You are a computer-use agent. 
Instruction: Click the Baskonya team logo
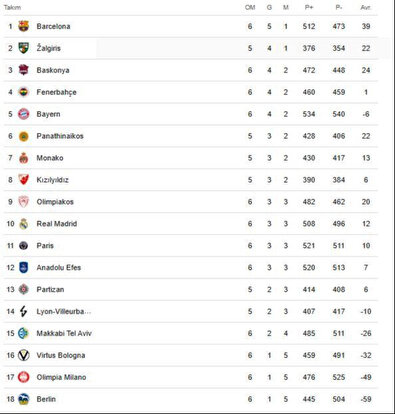(x=23, y=70)
